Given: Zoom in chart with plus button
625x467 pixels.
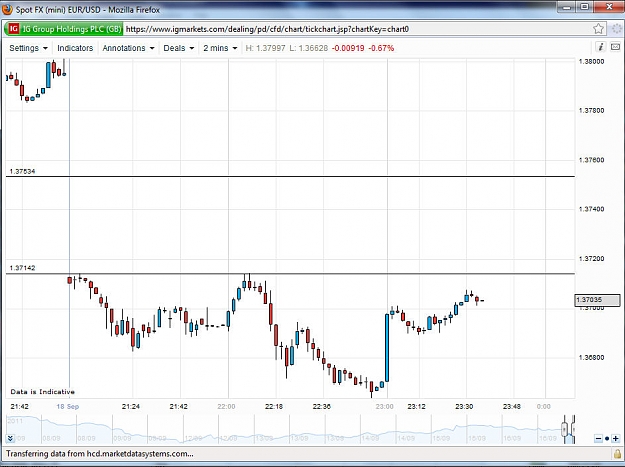Looking at the screenshot, I should 615,439.
